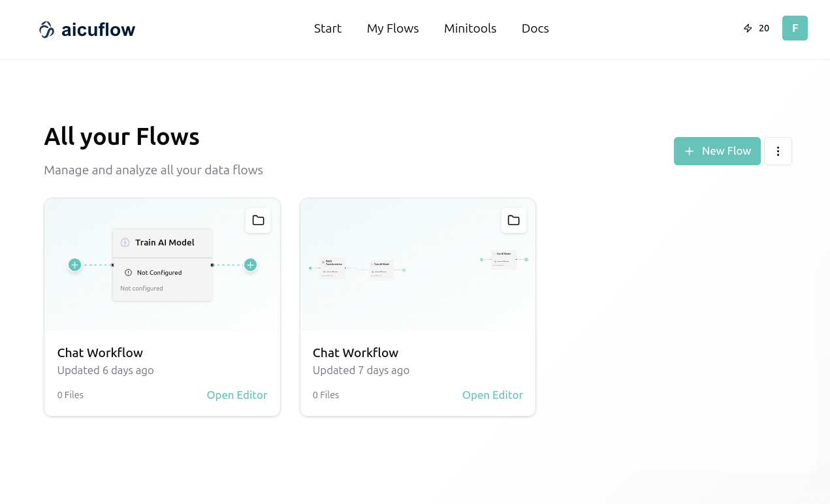Image resolution: width=830 pixels, height=504 pixels.
Task: Click the left plus node in first flow preview
Action: point(75,265)
